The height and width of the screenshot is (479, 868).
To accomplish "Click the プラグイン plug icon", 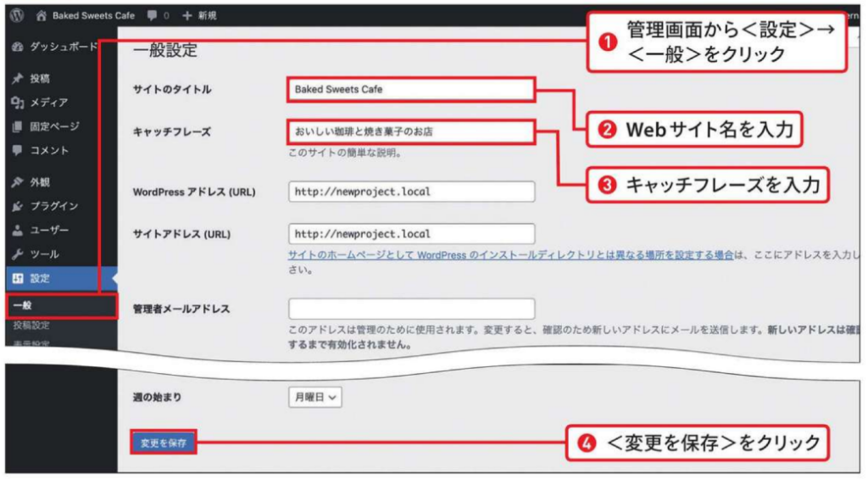I will (x=17, y=206).
